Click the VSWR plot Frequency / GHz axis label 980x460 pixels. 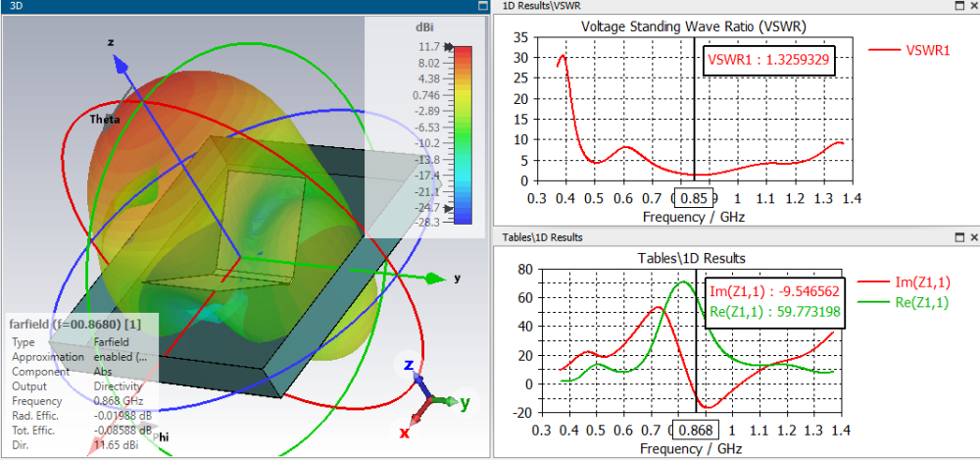(x=694, y=217)
